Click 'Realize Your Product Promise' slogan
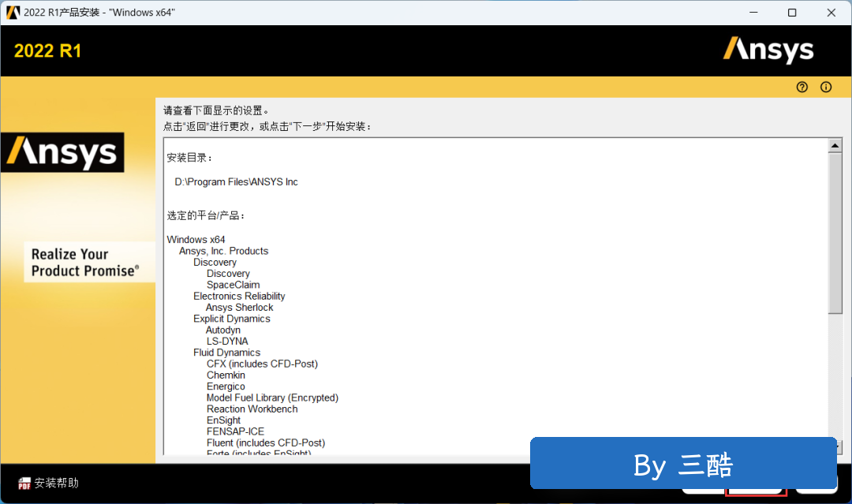The height and width of the screenshot is (504, 852). [x=85, y=263]
